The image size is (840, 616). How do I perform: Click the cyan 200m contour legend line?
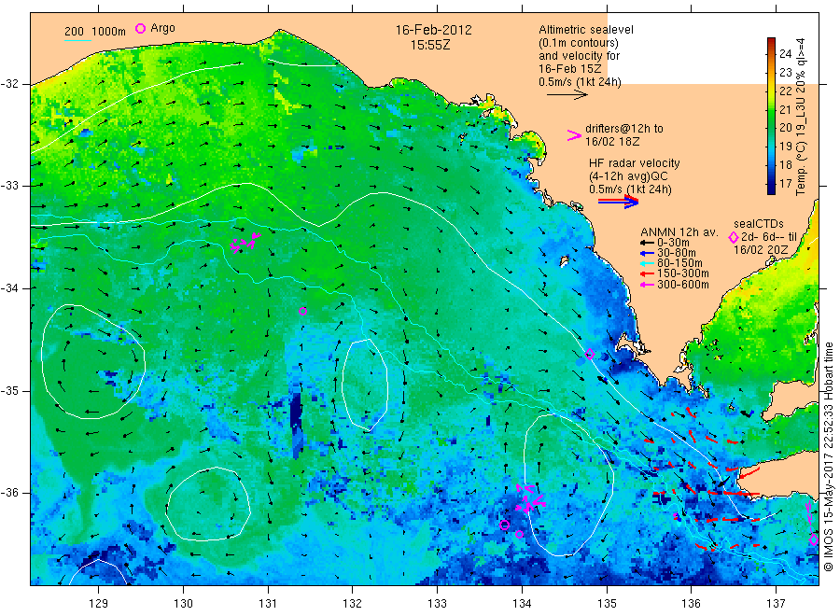[77, 40]
